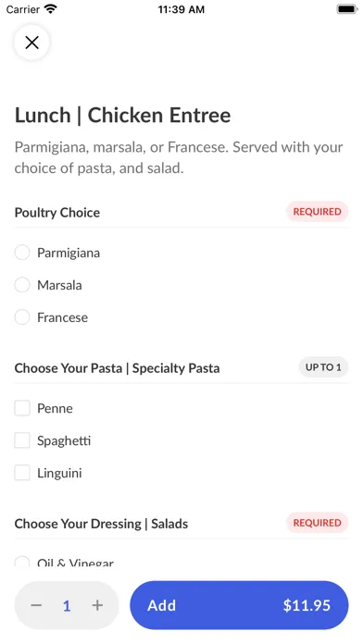Tap the Wi-Fi icon in status bar
This screenshot has width=363, height=644.
(x=51, y=9)
